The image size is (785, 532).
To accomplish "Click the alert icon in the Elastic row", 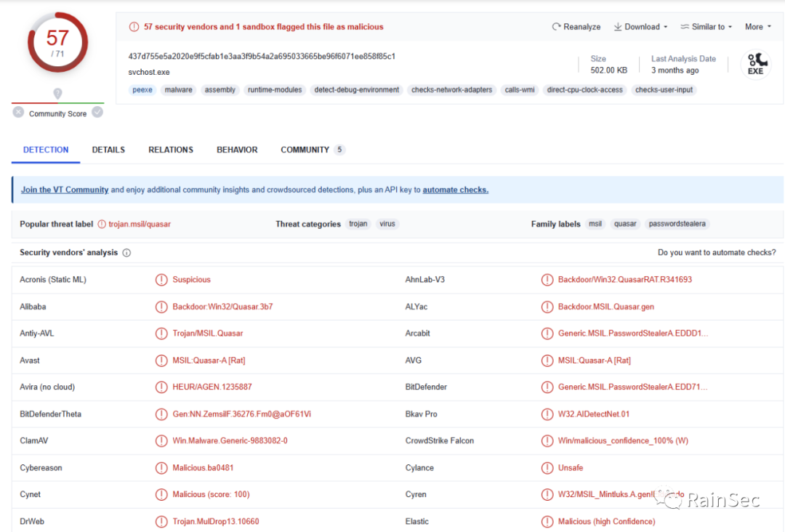I will 547,522.
